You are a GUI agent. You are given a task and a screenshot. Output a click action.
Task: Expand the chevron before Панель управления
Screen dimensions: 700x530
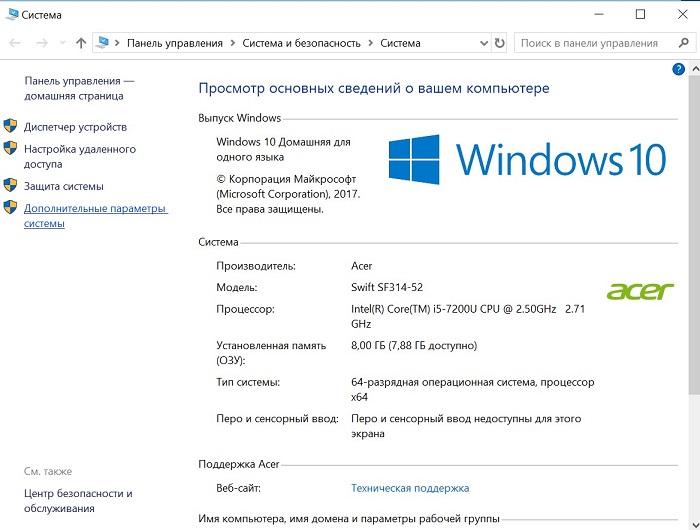117,43
